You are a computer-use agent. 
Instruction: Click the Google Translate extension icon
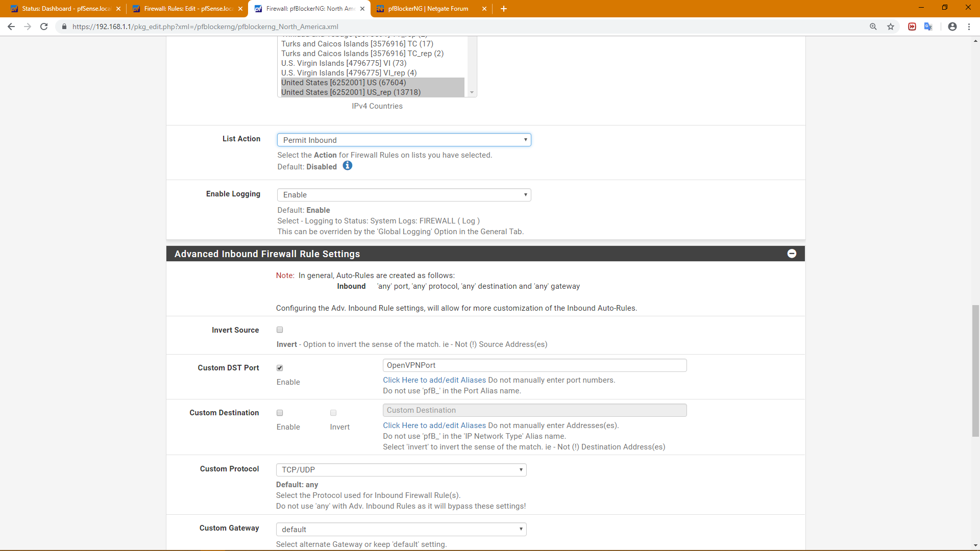coord(928,27)
